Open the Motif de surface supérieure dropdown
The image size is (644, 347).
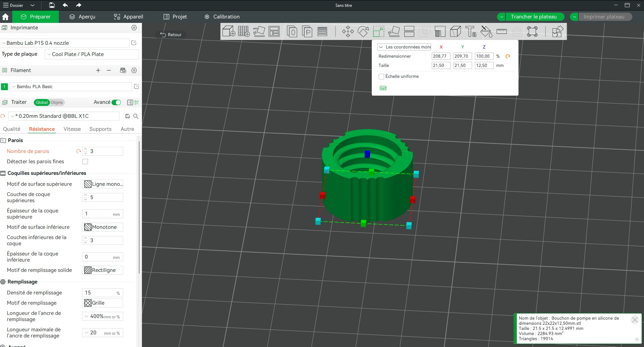(103, 184)
